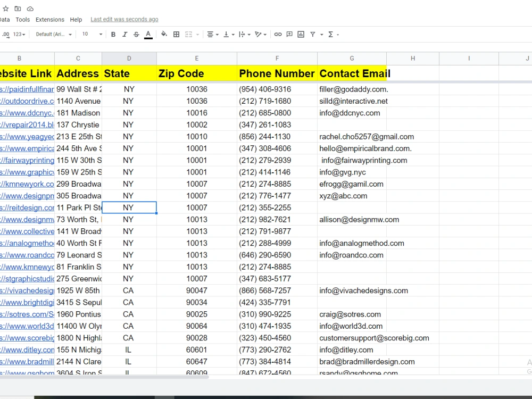Toggle italic formatting
Screen dimensions: 532x399
[125, 34]
